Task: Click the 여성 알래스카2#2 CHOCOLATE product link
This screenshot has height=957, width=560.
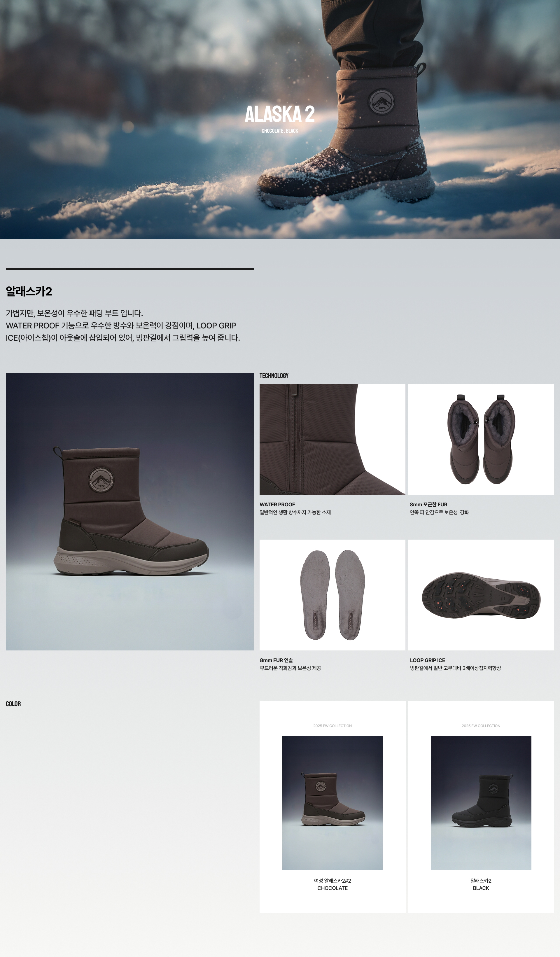Action: tap(332, 884)
